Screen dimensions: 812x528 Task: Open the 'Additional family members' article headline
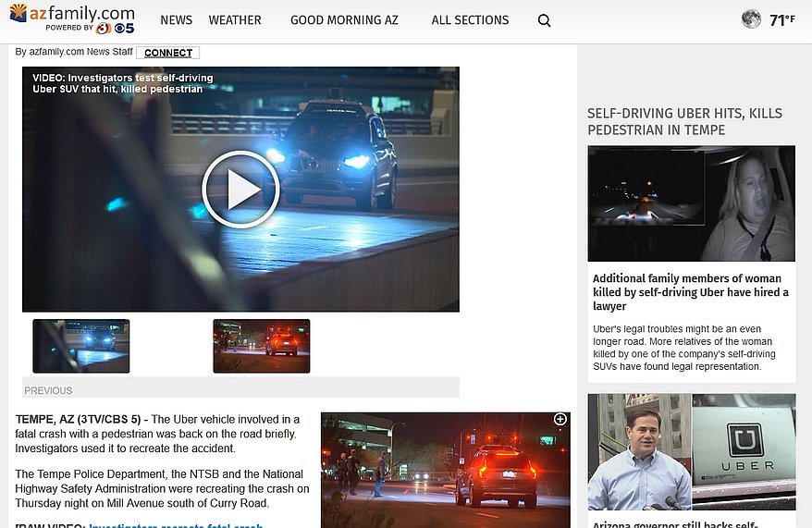[x=690, y=292]
